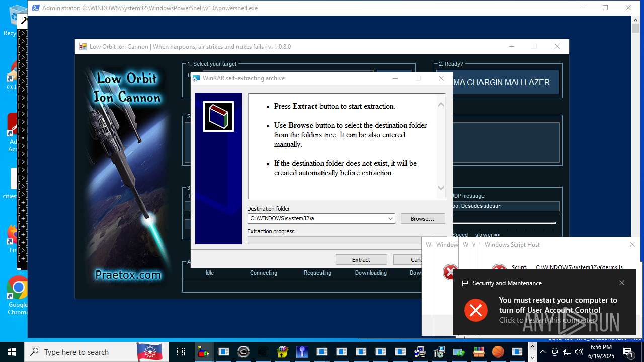Dismiss the Security and Maintenance notification
Viewport: 644px width, 362px height.
622,283
